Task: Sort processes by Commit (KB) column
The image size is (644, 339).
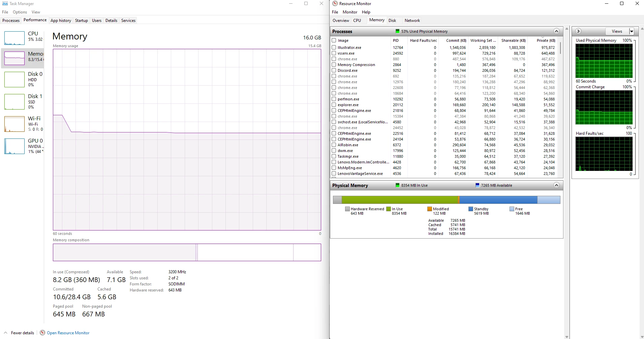Action: (x=456, y=40)
